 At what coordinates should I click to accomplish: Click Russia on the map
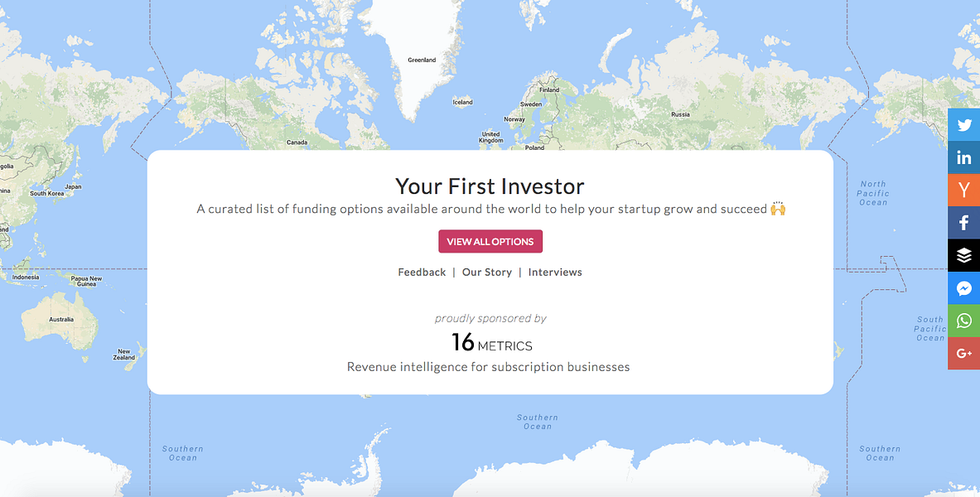tap(679, 113)
